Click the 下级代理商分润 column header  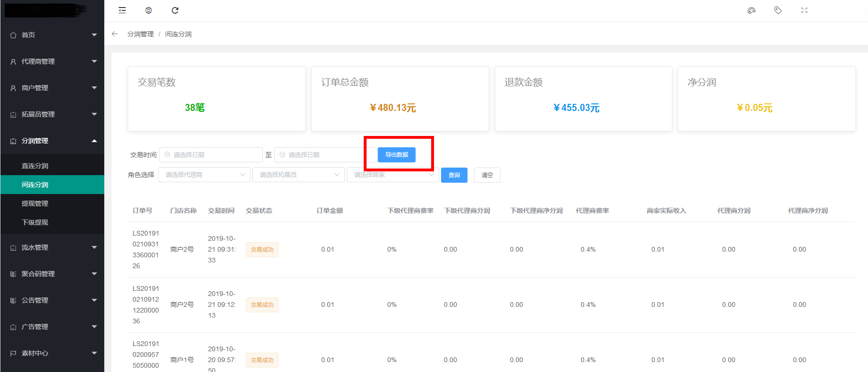pos(467,211)
